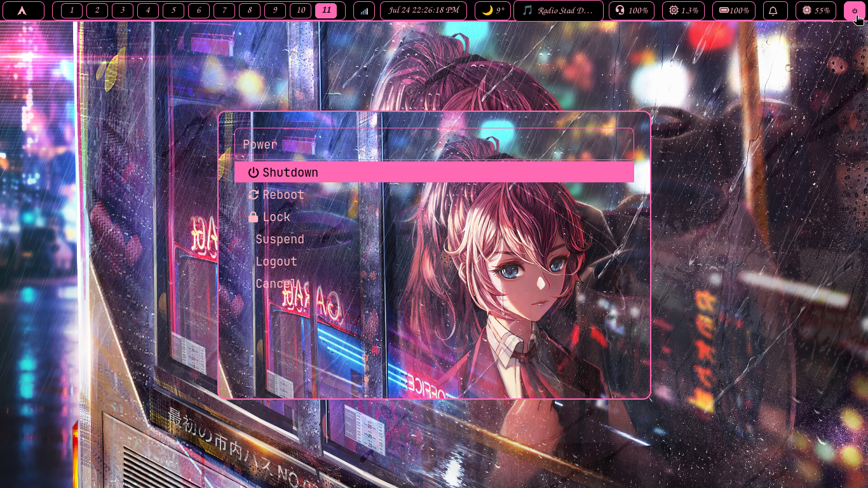
Task: Click the headphones volume 100% module
Action: 632,11
